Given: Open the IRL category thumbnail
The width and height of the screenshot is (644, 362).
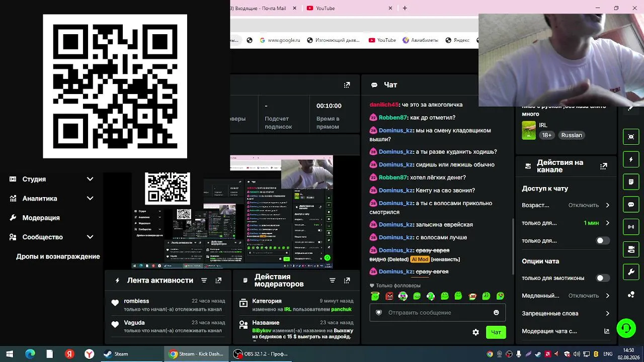Looking at the screenshot, I should click(529, 130).
